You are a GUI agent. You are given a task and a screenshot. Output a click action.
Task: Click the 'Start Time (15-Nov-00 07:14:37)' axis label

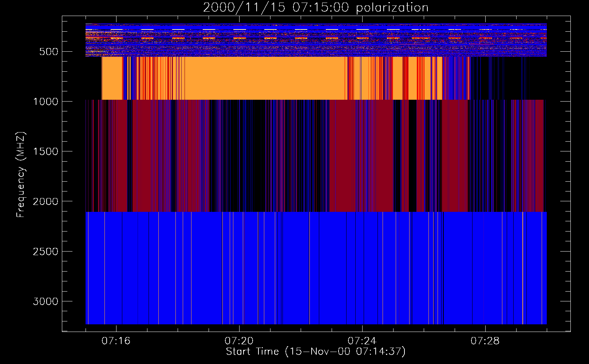coord(316,352)
